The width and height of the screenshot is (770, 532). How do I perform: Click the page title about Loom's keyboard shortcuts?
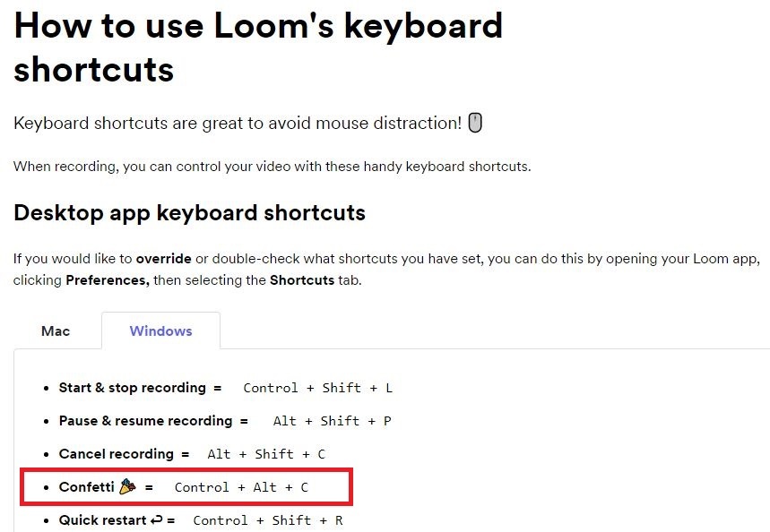point(258,47)
